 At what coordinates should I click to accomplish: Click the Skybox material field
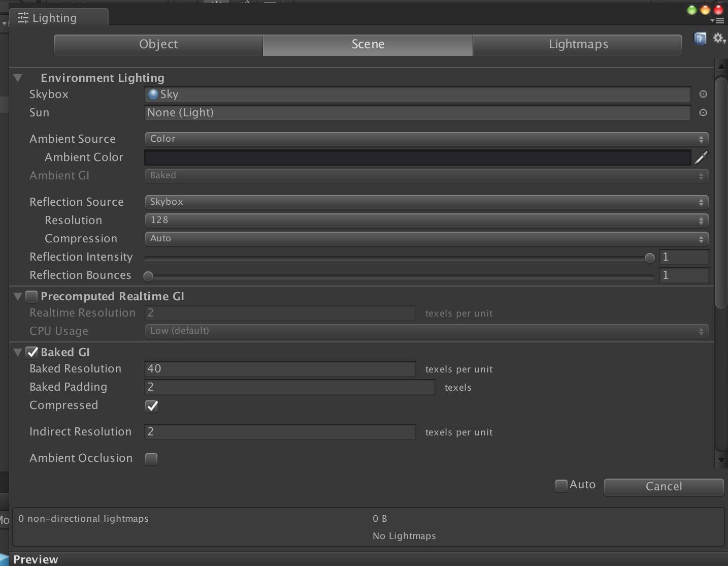417,94
